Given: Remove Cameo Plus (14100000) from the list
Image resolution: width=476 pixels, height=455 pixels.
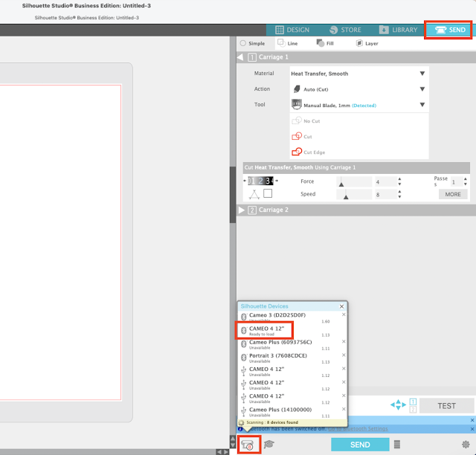Looking at the screenshot, I should pyautogui.click(x=344, y=409).
